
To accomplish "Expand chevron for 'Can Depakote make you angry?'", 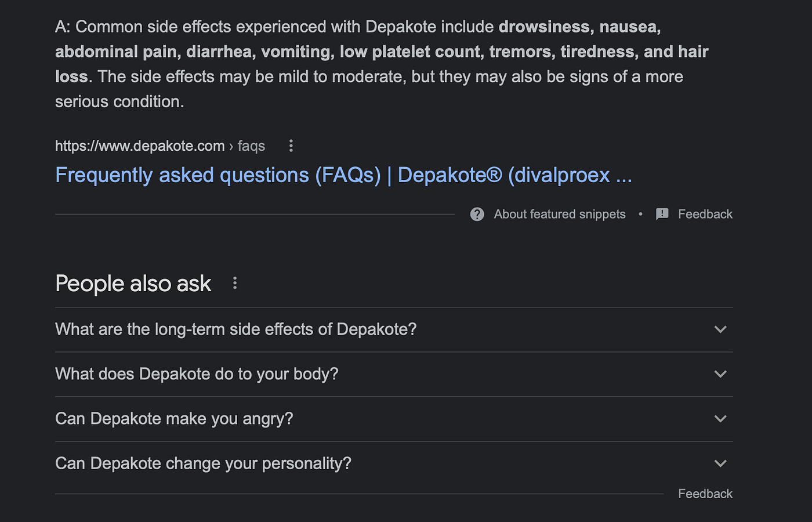I will pyautogui.click(x=720, y=419).
